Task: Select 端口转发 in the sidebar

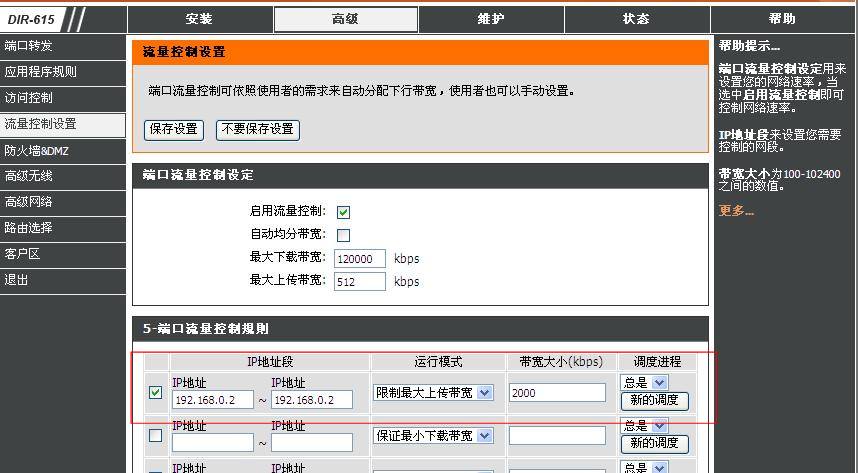Action: pos(62,46)
